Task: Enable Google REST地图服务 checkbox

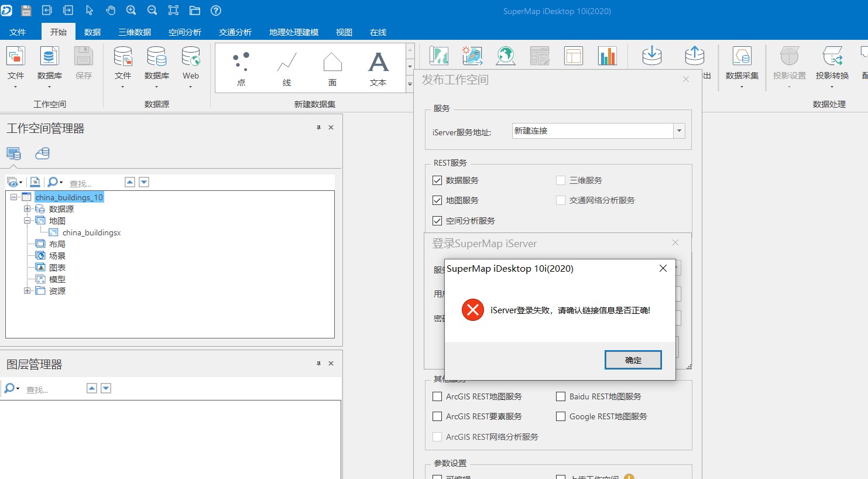Action: click(561, 416)
